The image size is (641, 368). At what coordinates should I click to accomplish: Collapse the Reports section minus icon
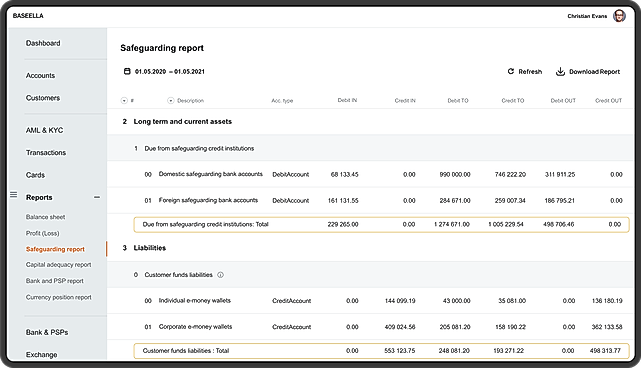pos(97,197)
